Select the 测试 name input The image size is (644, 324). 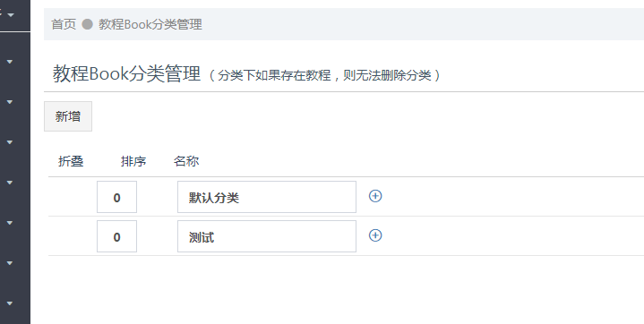(267, 236)
